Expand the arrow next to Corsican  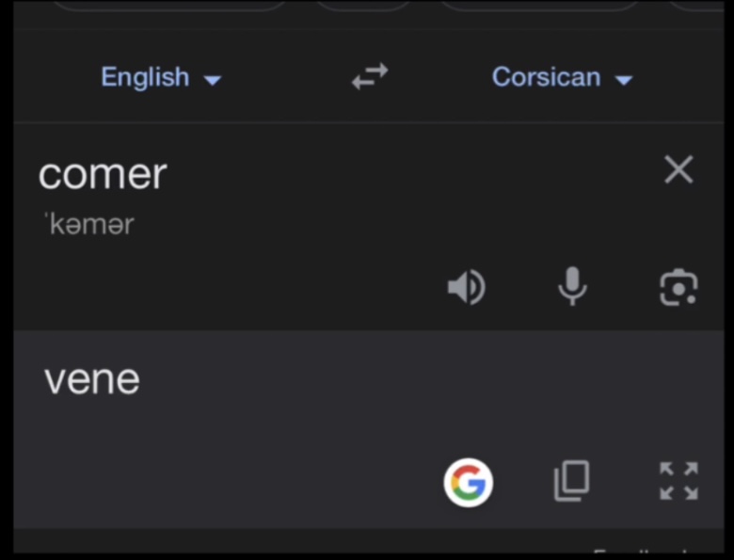(x=623, y=80)
